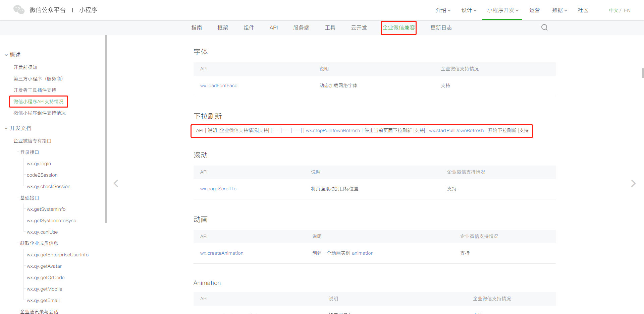This screenshot has width=644, height=314.
Task: Open 开发者工具插件支持 in sidebar
Action: pos(35,90)
